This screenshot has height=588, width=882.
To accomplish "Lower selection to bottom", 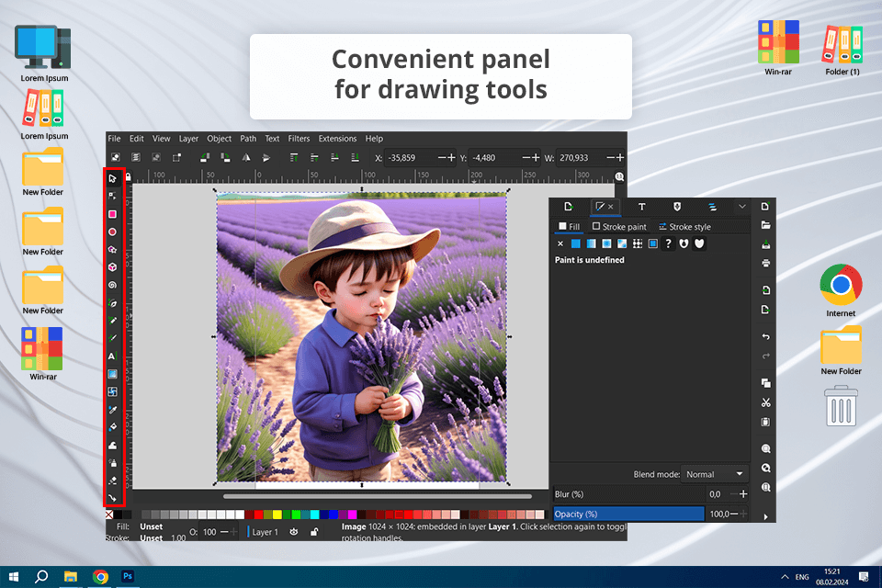I will [x=355, y=157].
